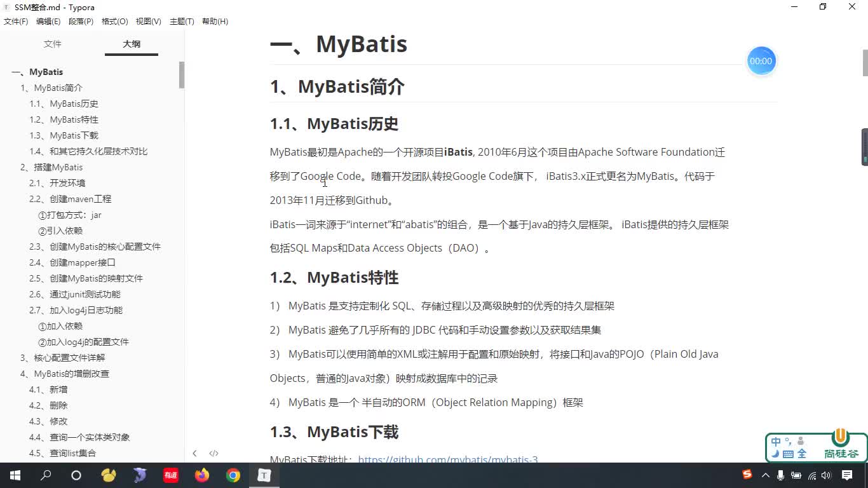This screenshot has height=488, width=868.
Task: Go to 2.6、通过junit测试功能 in outline
Action: pos(74,294)
